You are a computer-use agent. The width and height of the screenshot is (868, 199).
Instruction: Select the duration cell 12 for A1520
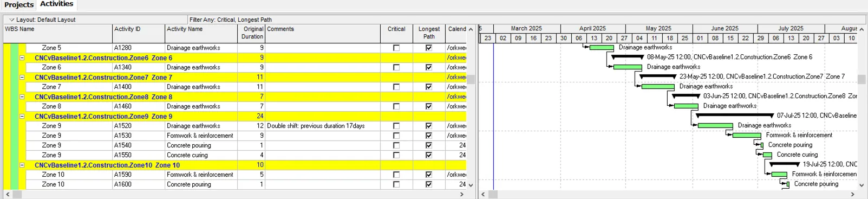tap(251, 126)
